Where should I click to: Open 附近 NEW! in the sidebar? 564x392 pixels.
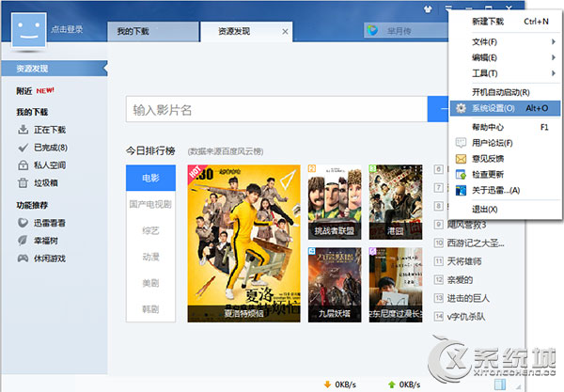coord(35,91)
